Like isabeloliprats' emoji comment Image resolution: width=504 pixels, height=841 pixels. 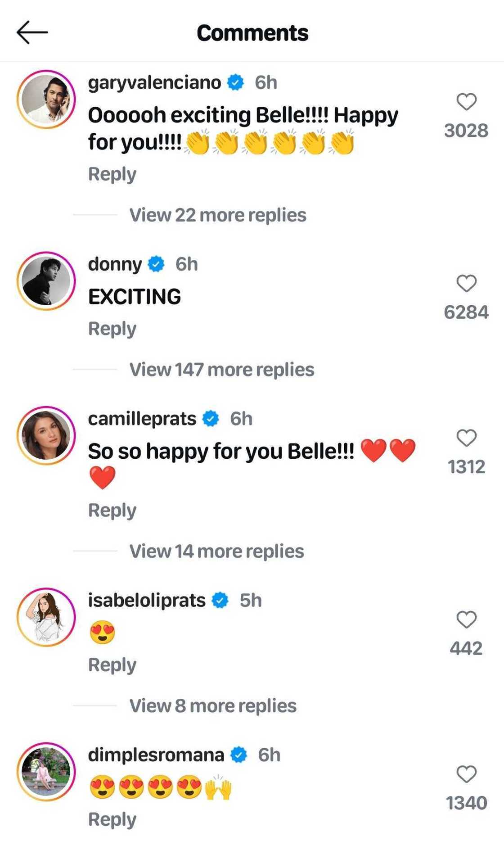(466, 620)
